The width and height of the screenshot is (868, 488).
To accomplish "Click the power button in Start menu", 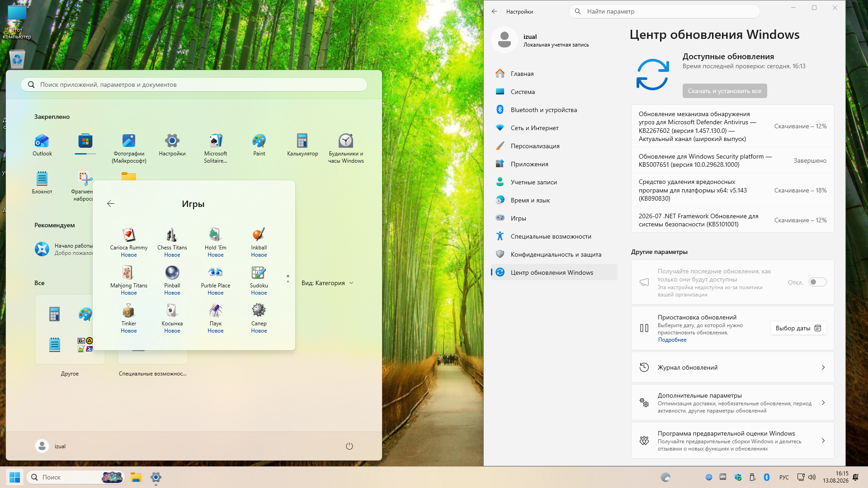I will tap(349, 446).
